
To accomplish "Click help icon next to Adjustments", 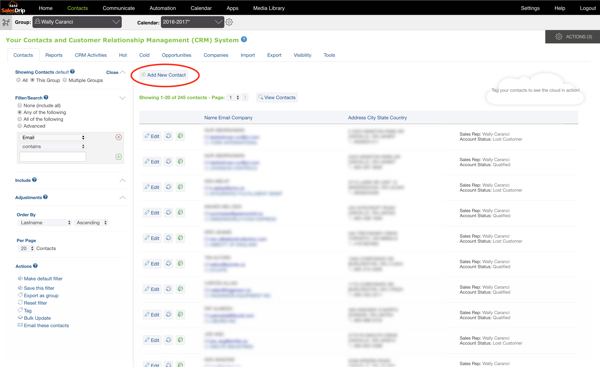I will 46,197.
